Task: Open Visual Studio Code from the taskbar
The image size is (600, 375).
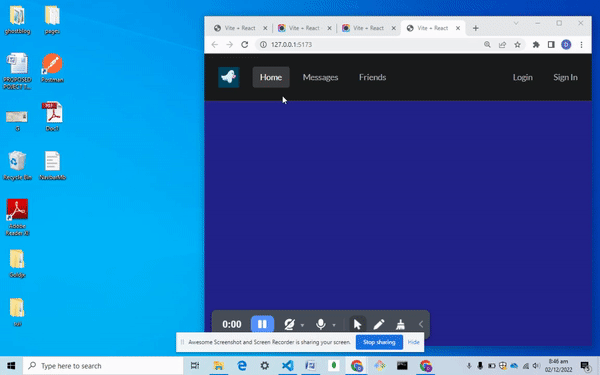Action: [287, 366]
